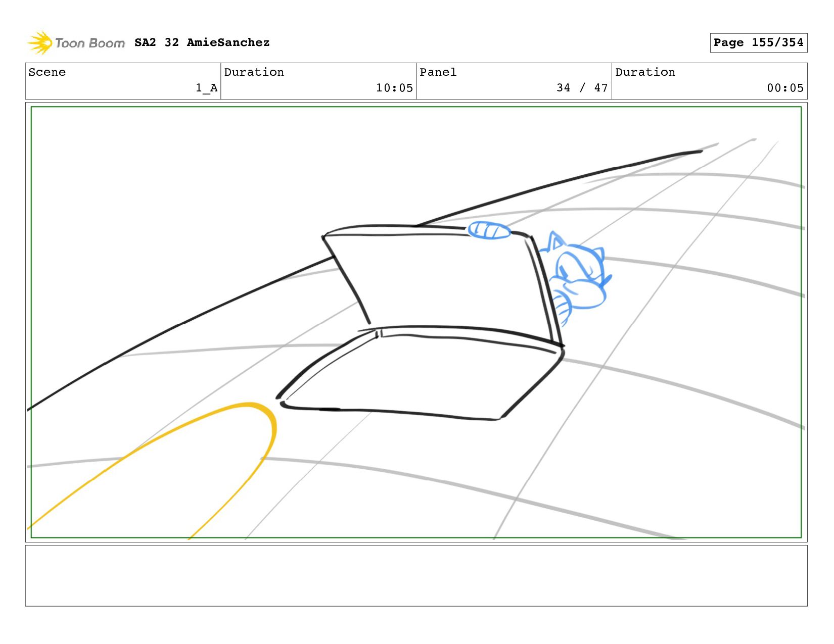
Task: Select the title text 'SA2 32 AmieSanchez'
Action: click(202, 42)
